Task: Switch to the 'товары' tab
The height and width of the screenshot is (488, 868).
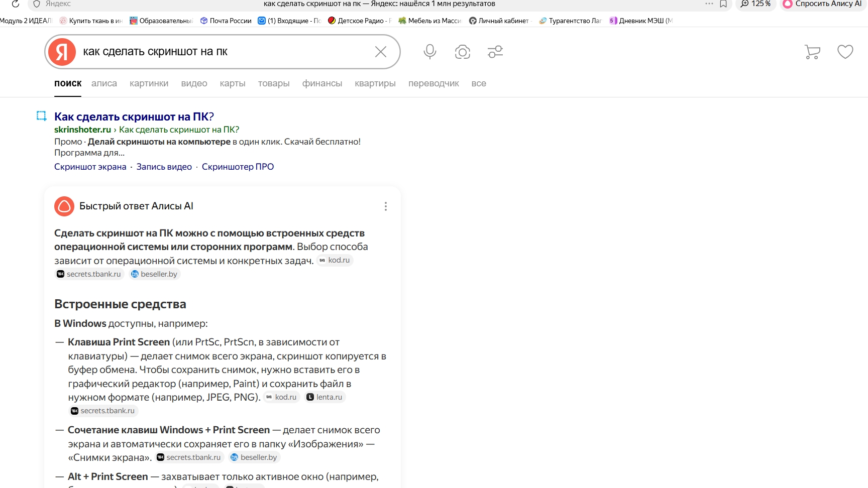Action: tap(274, 83)
